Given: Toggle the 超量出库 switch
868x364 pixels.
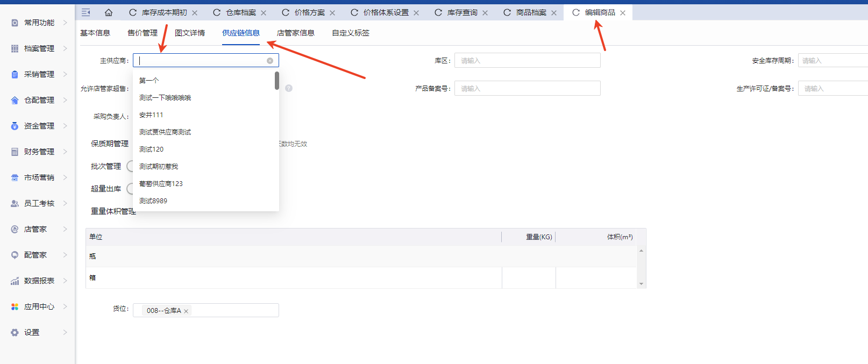Looking at the screenshot, I should tap(130, 189).
